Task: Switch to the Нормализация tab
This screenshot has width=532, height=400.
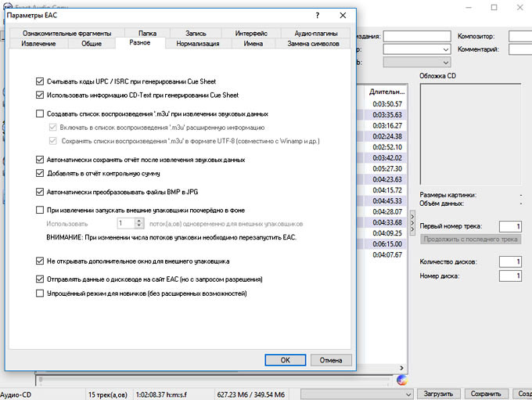Action: (x=199, y=44)
